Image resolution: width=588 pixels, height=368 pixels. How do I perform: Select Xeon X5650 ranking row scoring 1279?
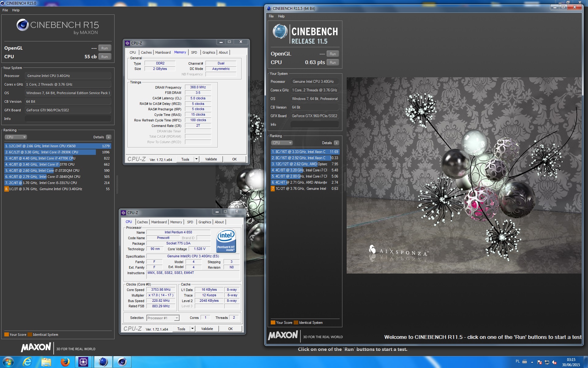click(58, 146)
